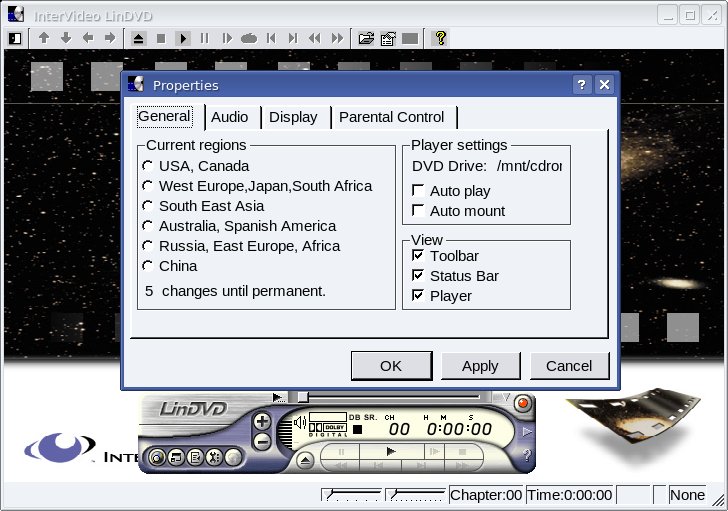Enable the Auto mount checkbox
The height and width of the screenshot is (511, 728).
[x=418, y=210]
